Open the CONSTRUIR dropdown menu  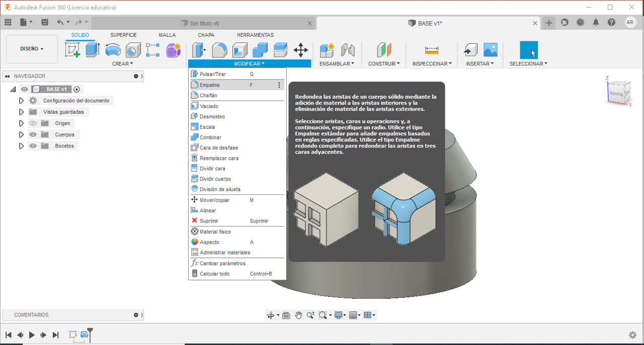[384, 64]
